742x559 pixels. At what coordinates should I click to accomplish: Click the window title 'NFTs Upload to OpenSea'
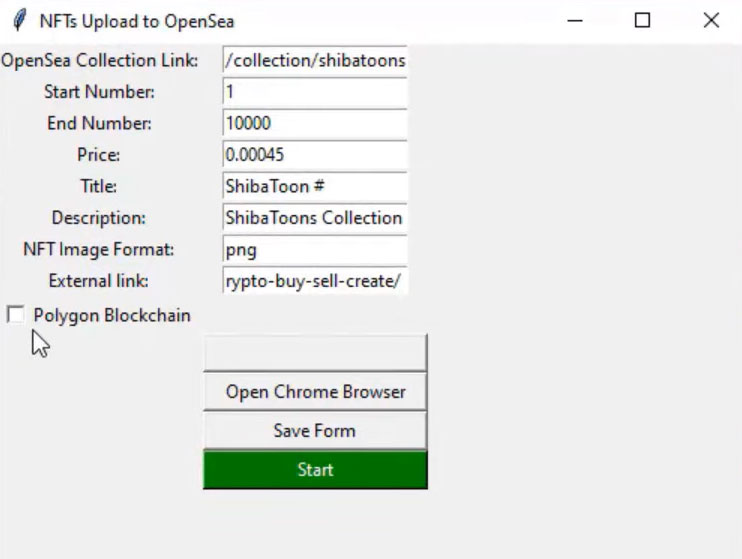pyautogui.click(x=137, y=21)
